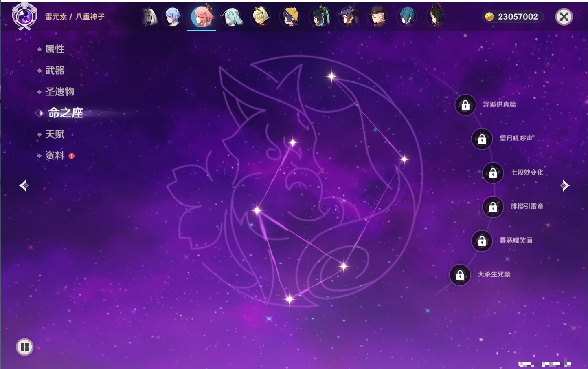This screenshot has width=588, height=369.
Task: Click the Electro element emblem icon
Action: [x=24, y=16]
